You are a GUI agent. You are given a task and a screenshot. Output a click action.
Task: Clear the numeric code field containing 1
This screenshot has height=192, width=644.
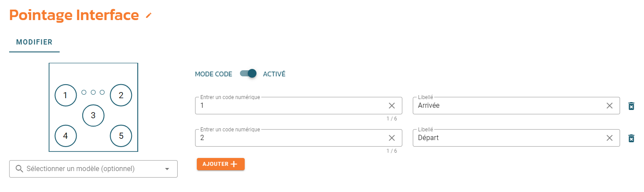coord(391,106)
